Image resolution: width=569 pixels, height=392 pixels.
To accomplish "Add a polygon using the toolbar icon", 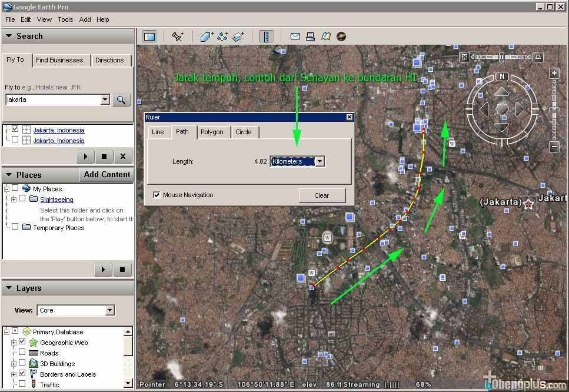I will point(207,36).
